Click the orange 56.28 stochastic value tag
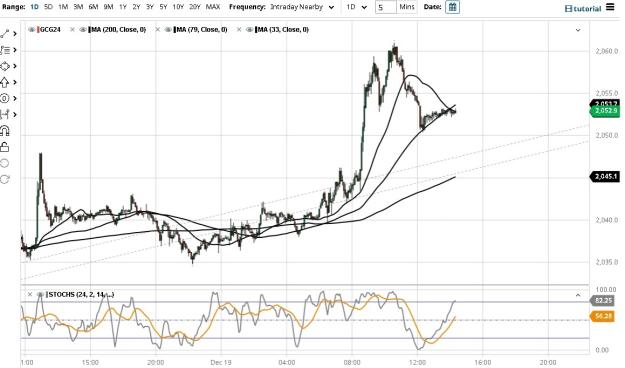Viewport: 625px width, 368px height. click(602, 317)
